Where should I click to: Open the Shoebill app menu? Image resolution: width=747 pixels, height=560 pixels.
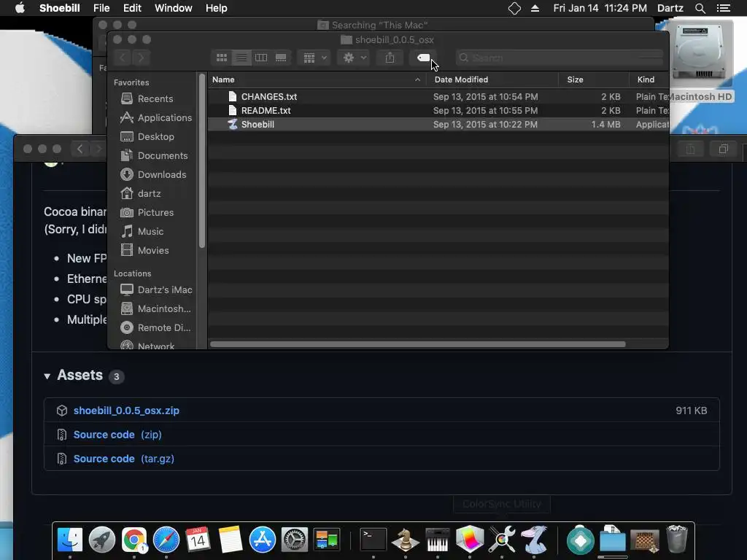point(60,8)
